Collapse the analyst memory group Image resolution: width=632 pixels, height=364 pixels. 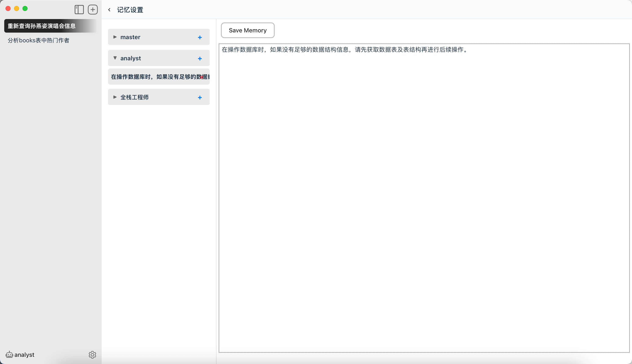pos(115,58)
